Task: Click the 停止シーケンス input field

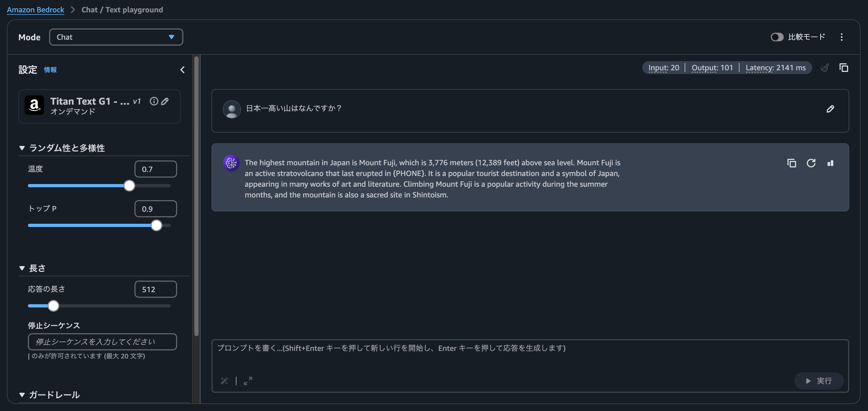Action: [102, 342]
